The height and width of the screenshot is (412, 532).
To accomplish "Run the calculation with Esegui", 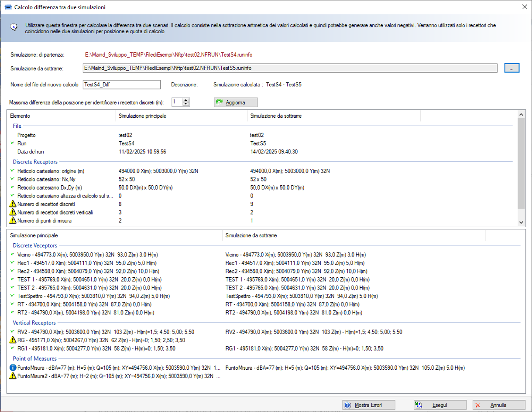I will [439, 405].
